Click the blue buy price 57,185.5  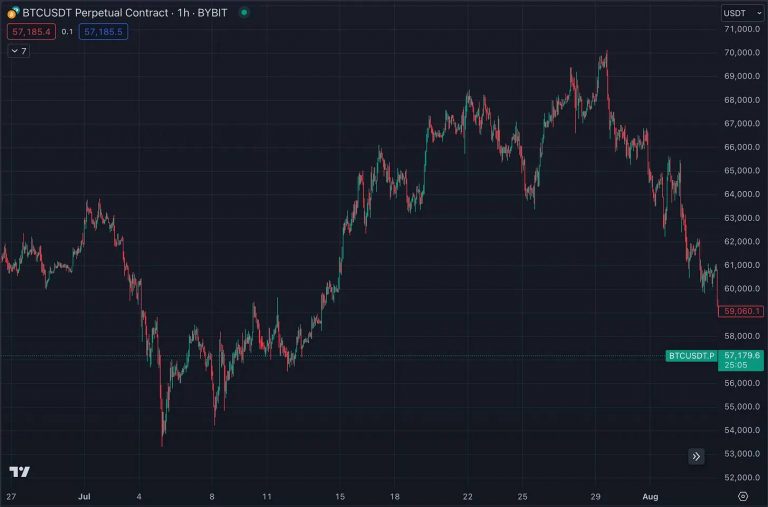pos(103,32)
